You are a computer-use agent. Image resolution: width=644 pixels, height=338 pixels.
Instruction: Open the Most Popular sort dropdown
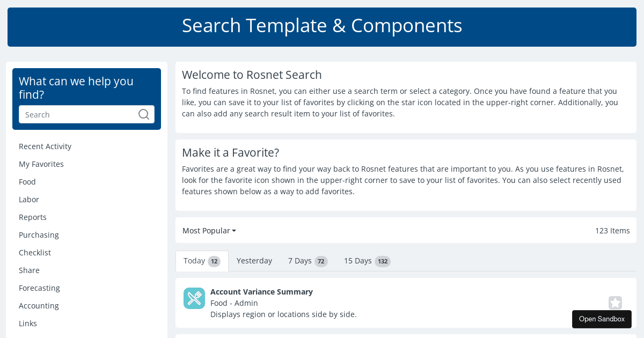(209, 231)
